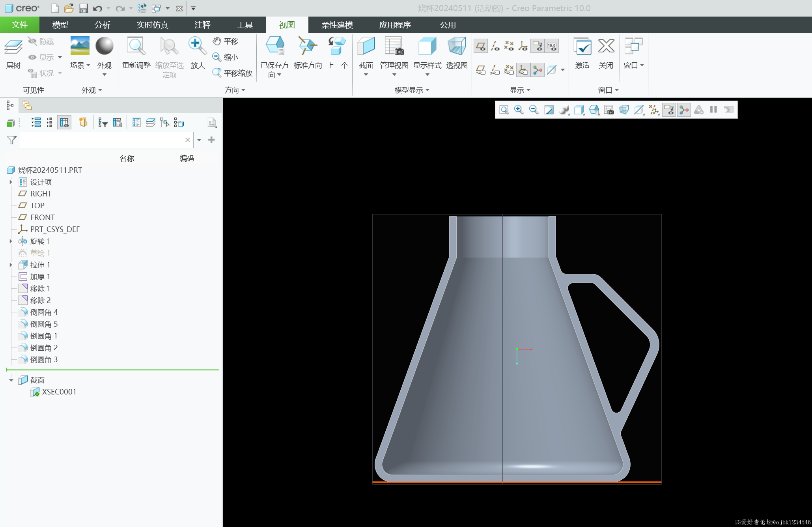Toggle spin center in graphics toolbar
The width and height of the screenshot is (812, 527).
(684, 110)
